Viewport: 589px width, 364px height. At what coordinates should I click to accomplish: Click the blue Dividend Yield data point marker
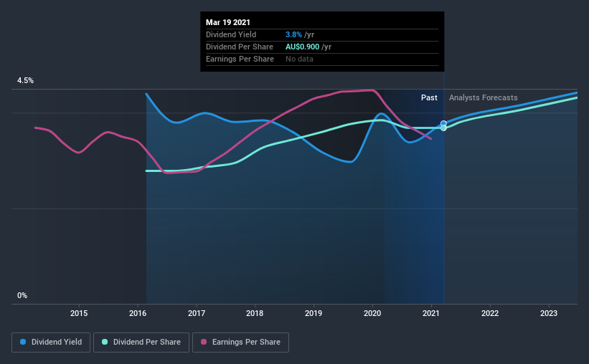click(443, 123)
